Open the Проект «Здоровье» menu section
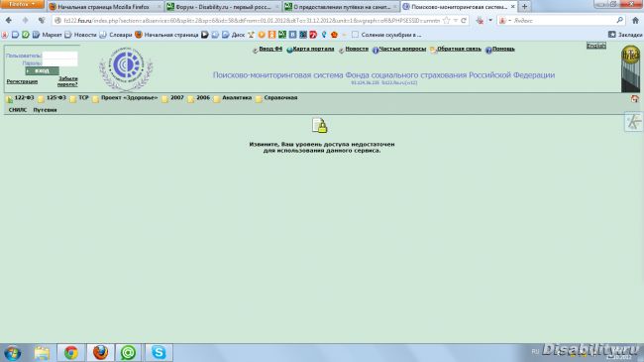This screenshot has width=644, height=362. [129, 98]
